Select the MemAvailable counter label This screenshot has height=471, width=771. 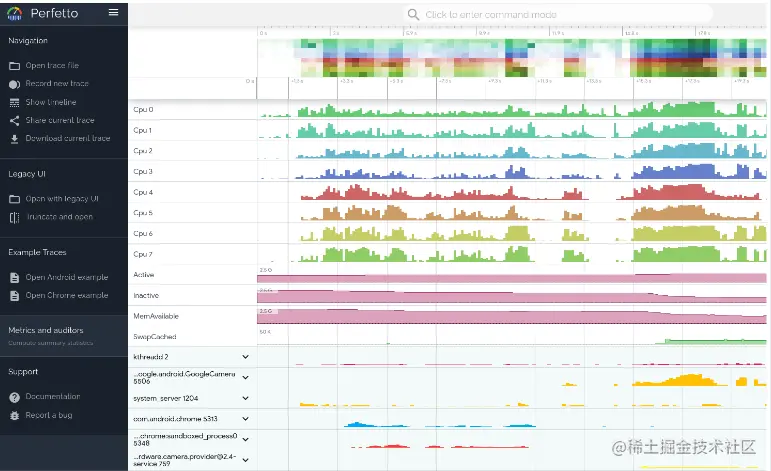(x=156, y=316)
